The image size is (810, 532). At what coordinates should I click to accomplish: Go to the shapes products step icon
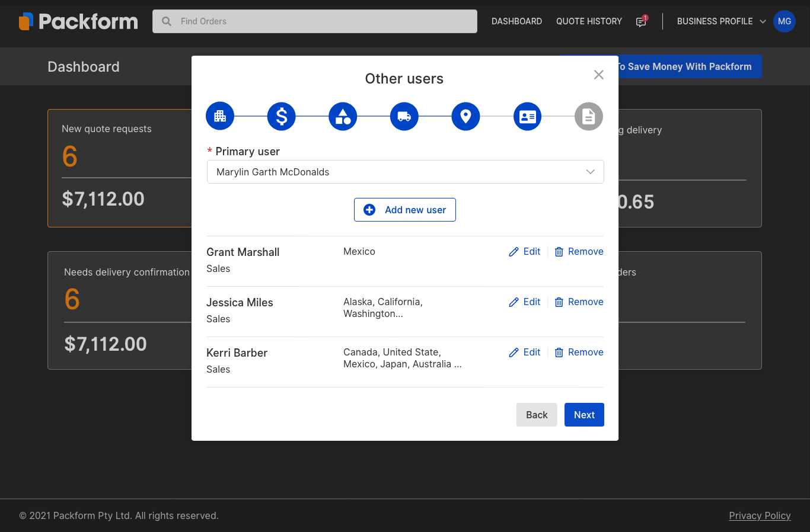click(343, 116)
